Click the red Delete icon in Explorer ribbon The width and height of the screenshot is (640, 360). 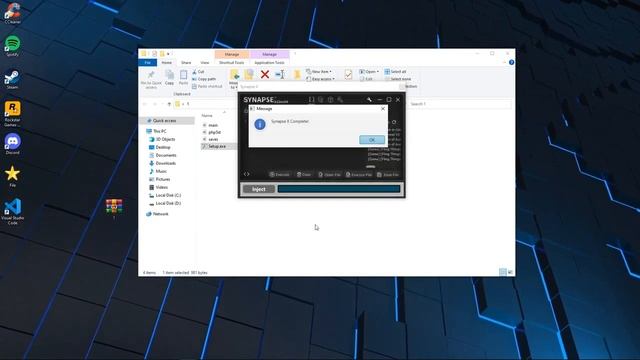(265, 74)
